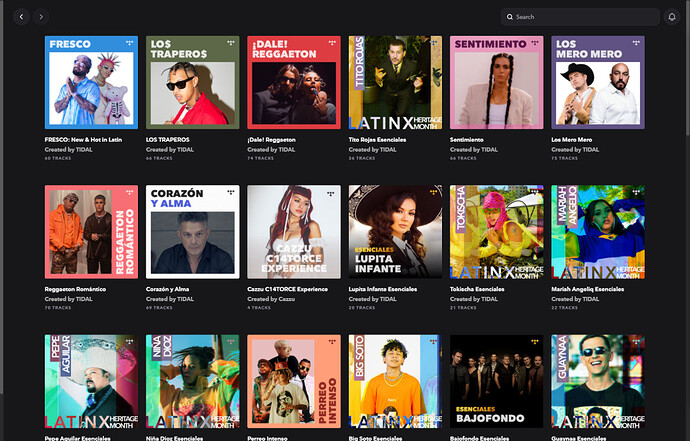Viewport: 690px width, 441px height.
Task: Click 'Created by Cazzu' creator text
Action: pyautogui.click(x=271, y=299)
